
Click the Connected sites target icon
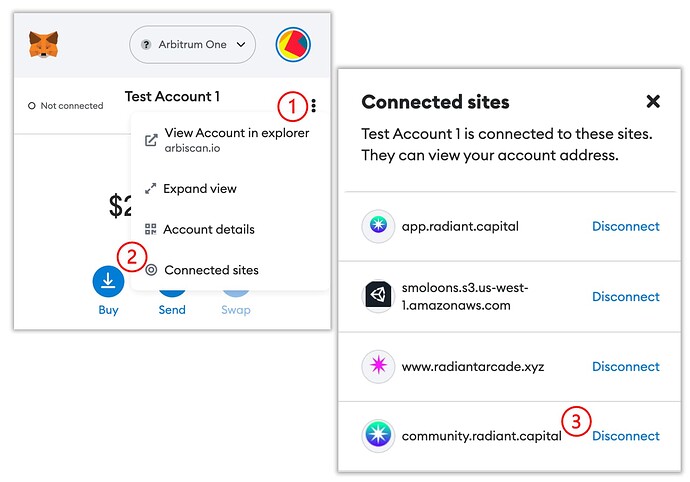[x=151, y=270]
